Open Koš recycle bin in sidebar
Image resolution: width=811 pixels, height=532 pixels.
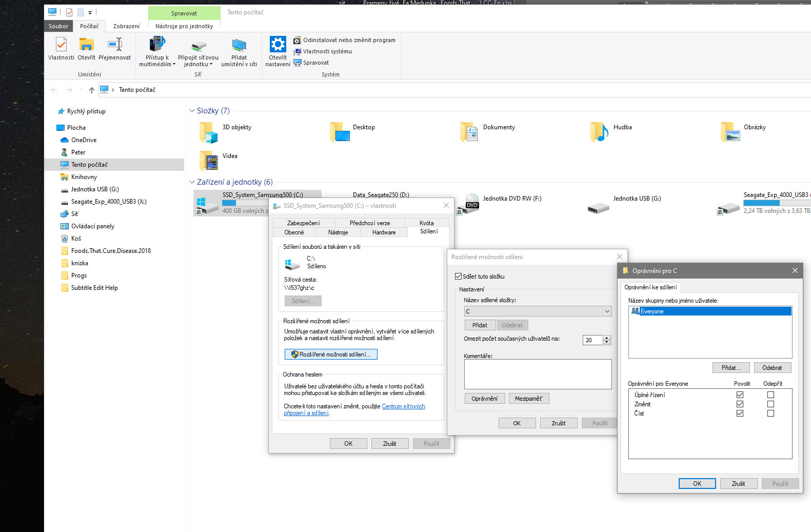click(x=71, y=239)
